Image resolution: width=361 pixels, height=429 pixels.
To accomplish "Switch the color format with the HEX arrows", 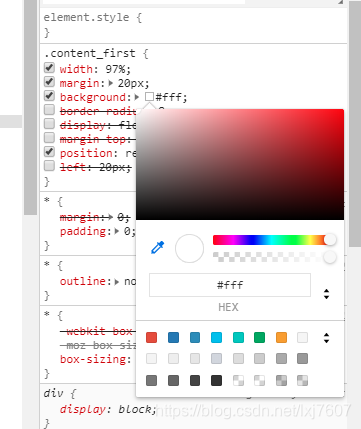I will tap(326, 294).
